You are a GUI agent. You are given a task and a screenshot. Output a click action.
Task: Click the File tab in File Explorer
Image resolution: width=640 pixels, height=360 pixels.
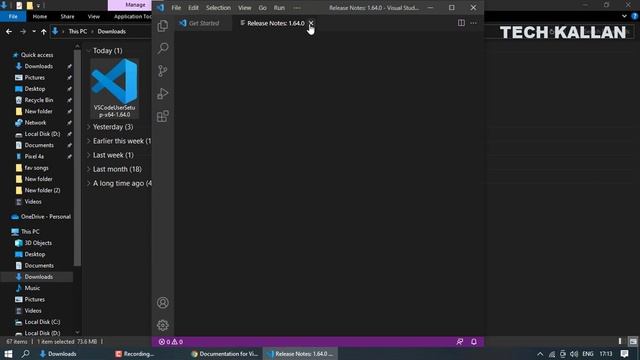click(x=13, y=16)
